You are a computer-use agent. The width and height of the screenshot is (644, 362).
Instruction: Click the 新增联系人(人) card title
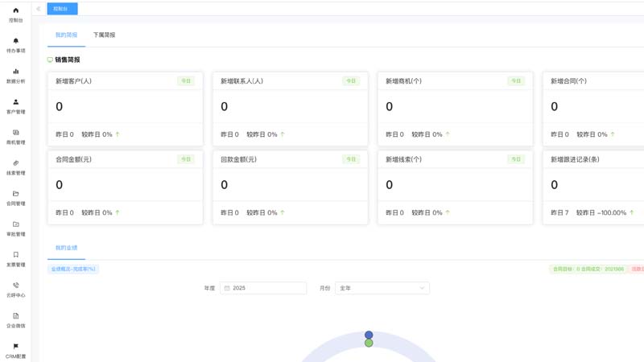(242, 81)
